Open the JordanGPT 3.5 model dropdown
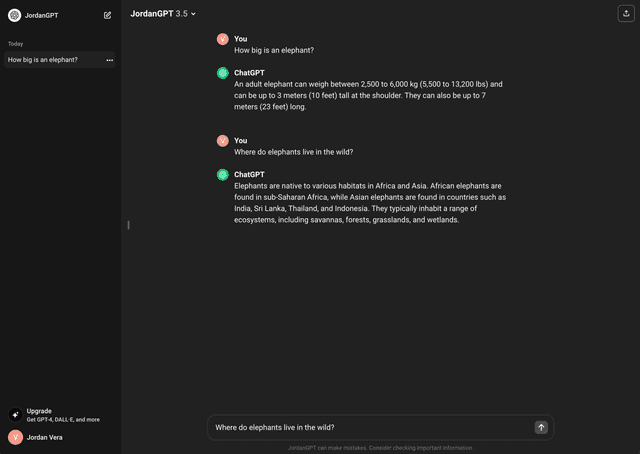Screen dimensions: 640x454 tap(163, 14)
